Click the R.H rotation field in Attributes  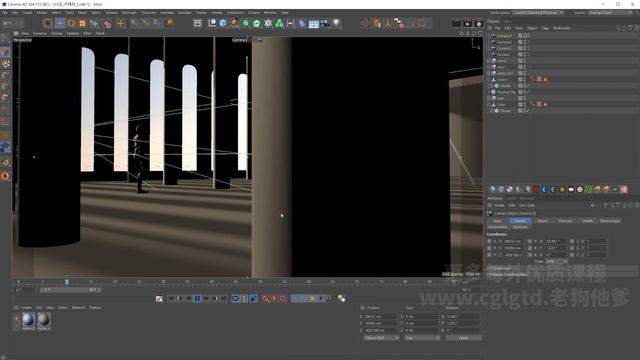(x=555, y=241)
